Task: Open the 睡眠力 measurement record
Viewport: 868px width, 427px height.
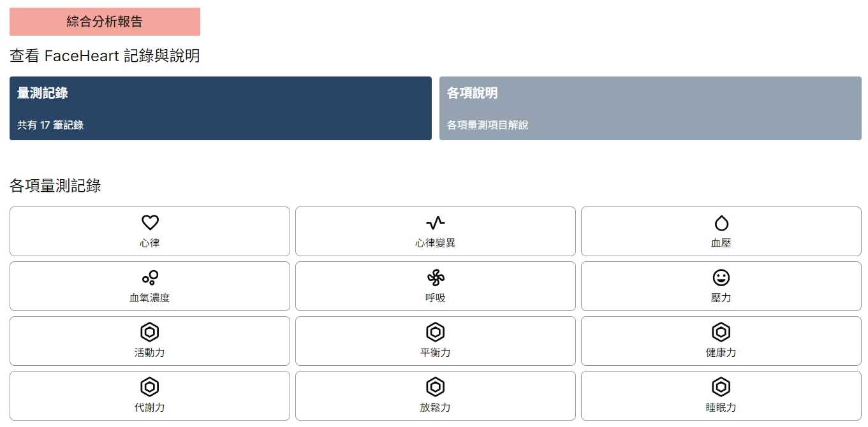Action: pyautogui.click(x=721, y=396)
